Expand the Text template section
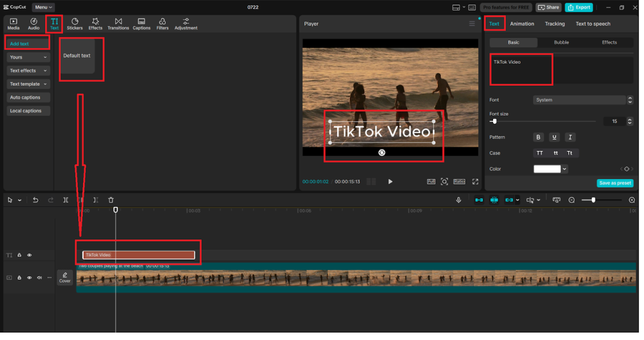 coord(27,84)
